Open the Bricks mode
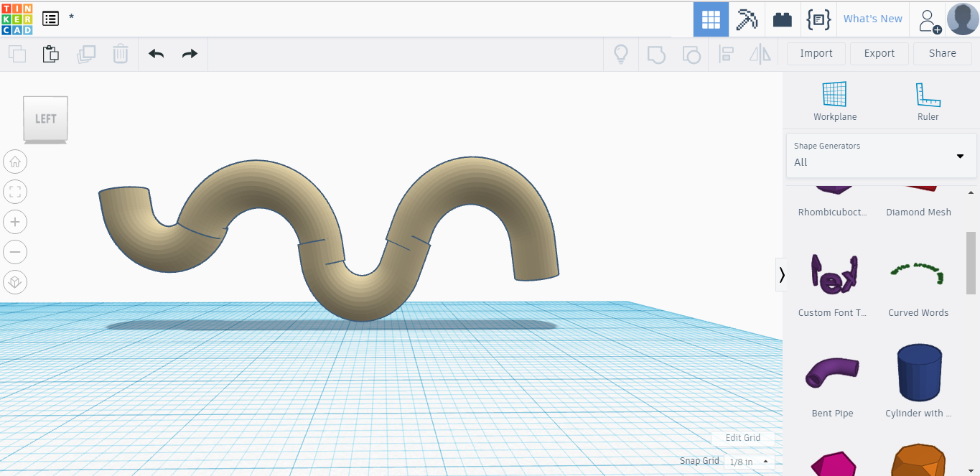This screenshot has height=476, width=980. pos(783,19)
